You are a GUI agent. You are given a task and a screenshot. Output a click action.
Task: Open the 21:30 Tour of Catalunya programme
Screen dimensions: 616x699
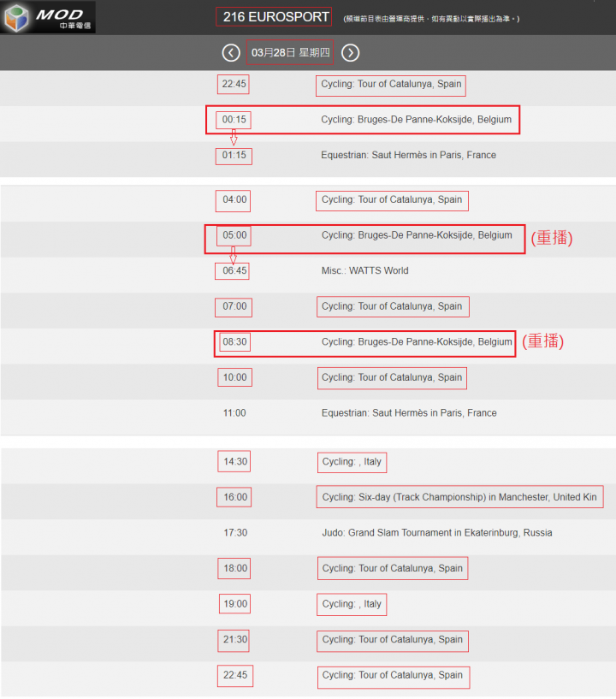point(392,640)
